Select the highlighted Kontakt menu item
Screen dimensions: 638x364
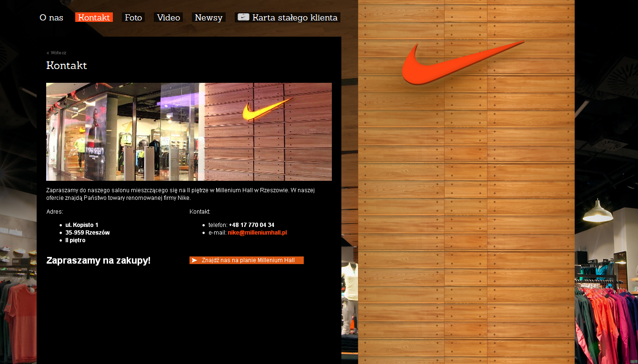[94, 18]
